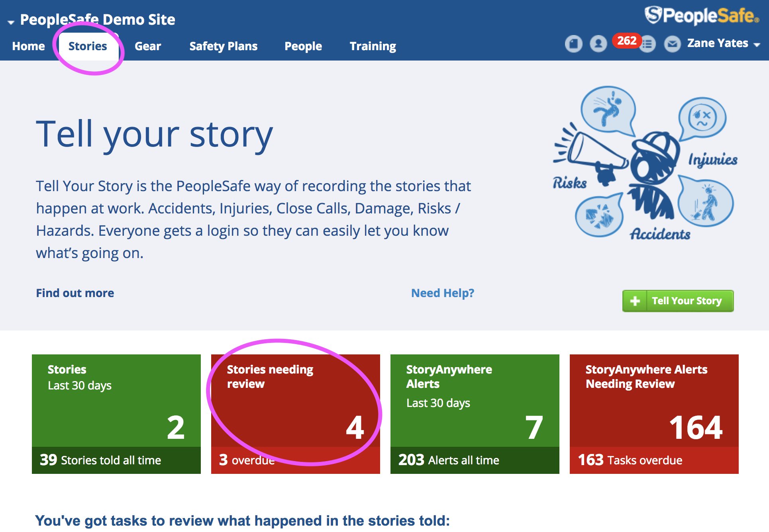The image size is (769, 532).
Task: Follow the Find out more link
Action: coord(75,293)
